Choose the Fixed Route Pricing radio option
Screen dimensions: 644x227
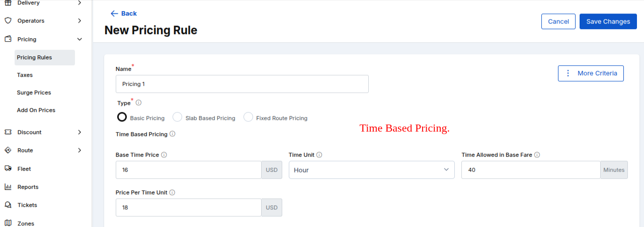248,117
